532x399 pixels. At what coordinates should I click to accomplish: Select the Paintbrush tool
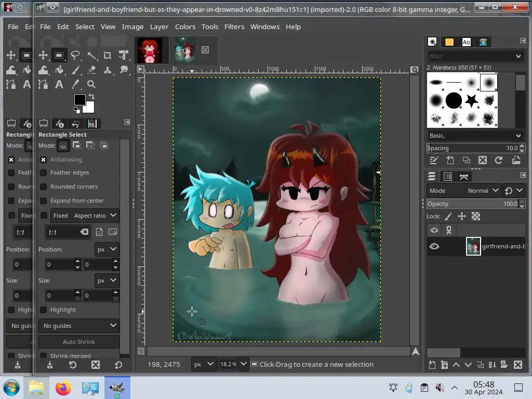click(75, 70)
